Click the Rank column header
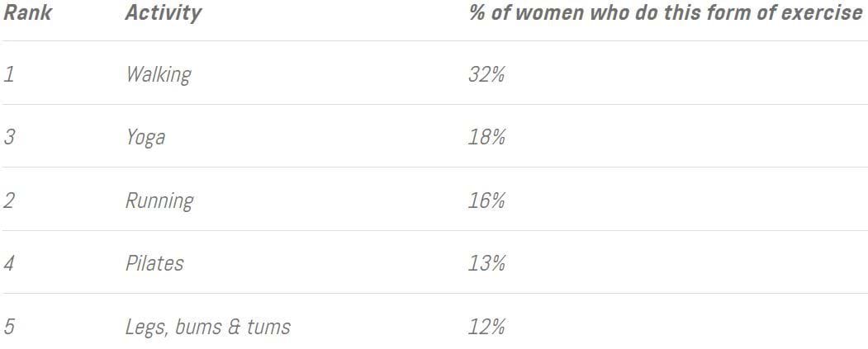 (28, 12)
